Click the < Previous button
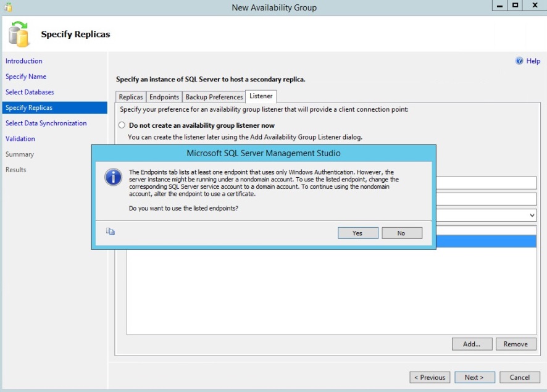This screenshot has width=547, height=392. pyautogui.click(x=430, y=377)
